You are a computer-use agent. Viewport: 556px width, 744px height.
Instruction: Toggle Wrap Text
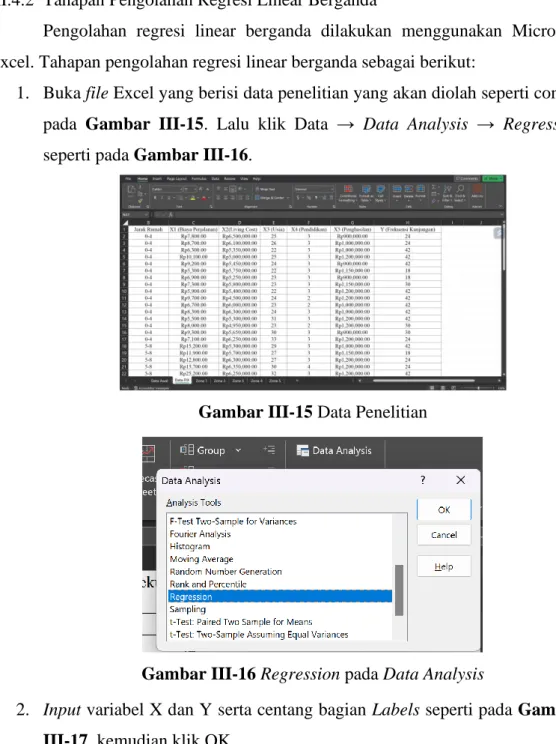tap(266, 189)
